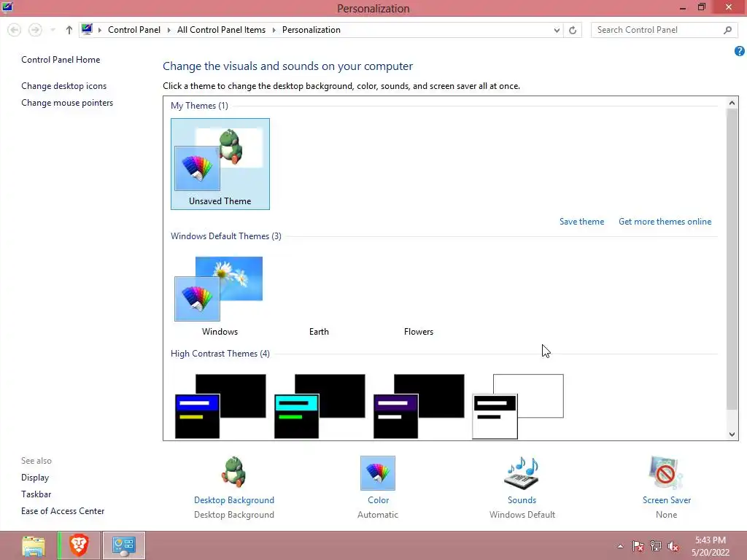Open Control Panel Home
747x560 pixels.
[61, 60]
